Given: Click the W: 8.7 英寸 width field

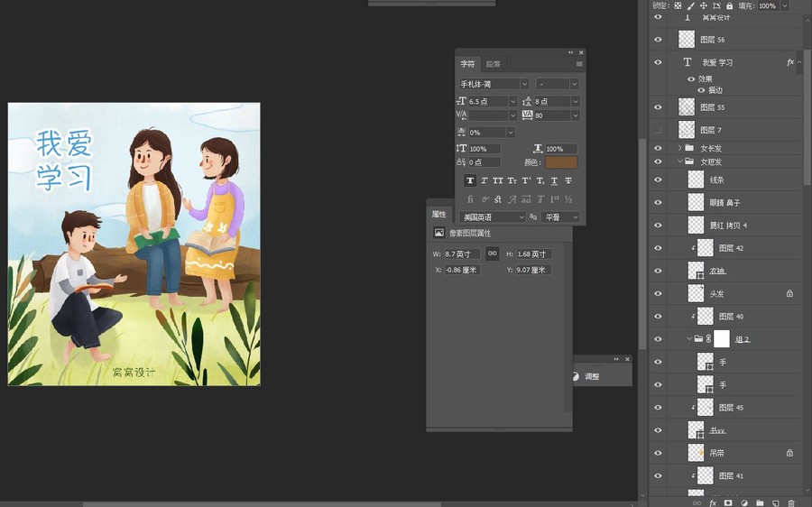Looking at the screenshot, I should (462, 253).
